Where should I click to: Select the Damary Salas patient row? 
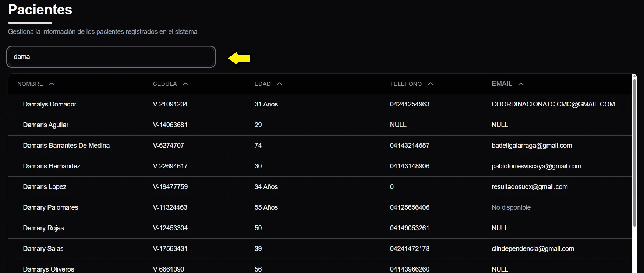pyautogui.click(x=43, y=249)
